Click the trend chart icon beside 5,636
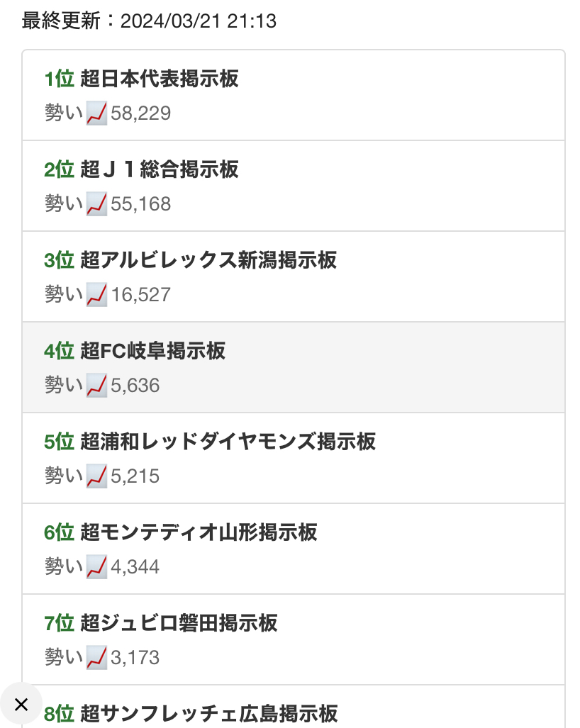The height and width of the screenshot is (728, 580). click(x=96, y=386)
